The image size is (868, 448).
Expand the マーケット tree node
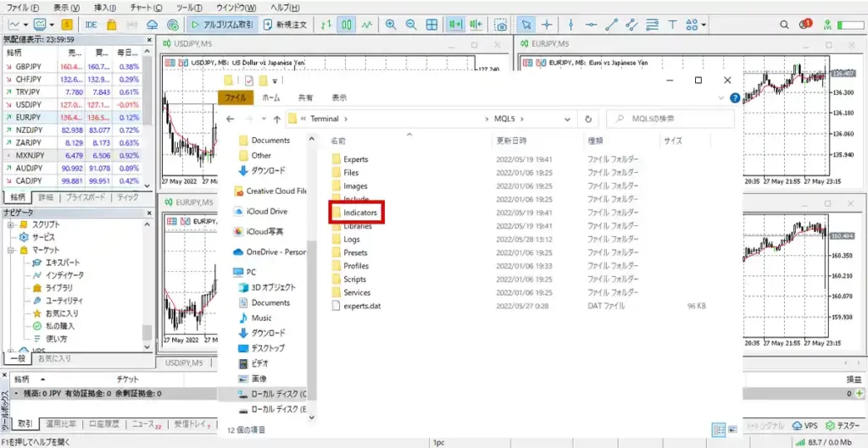pyautogui.click(x=11, y=252)
